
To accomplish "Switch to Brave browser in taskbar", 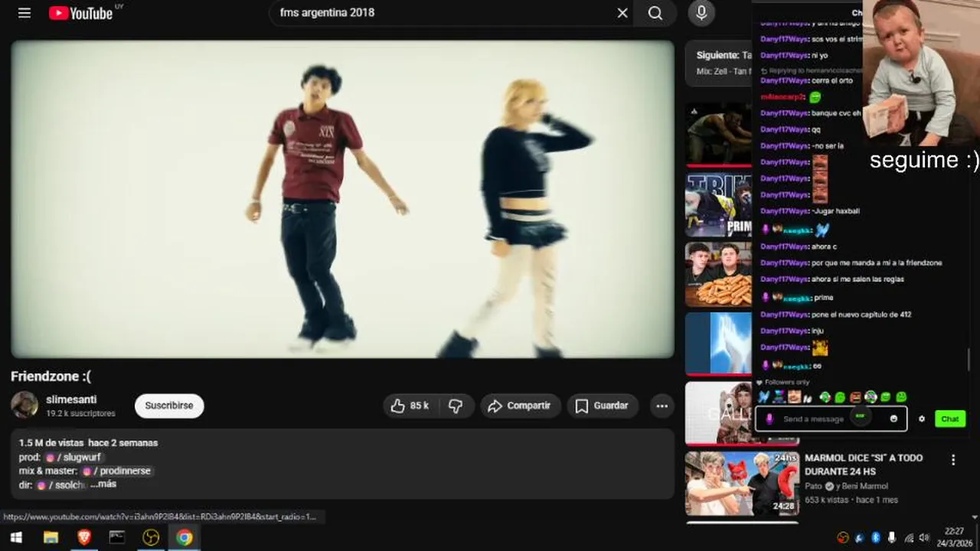I will [x=84, y=537].
